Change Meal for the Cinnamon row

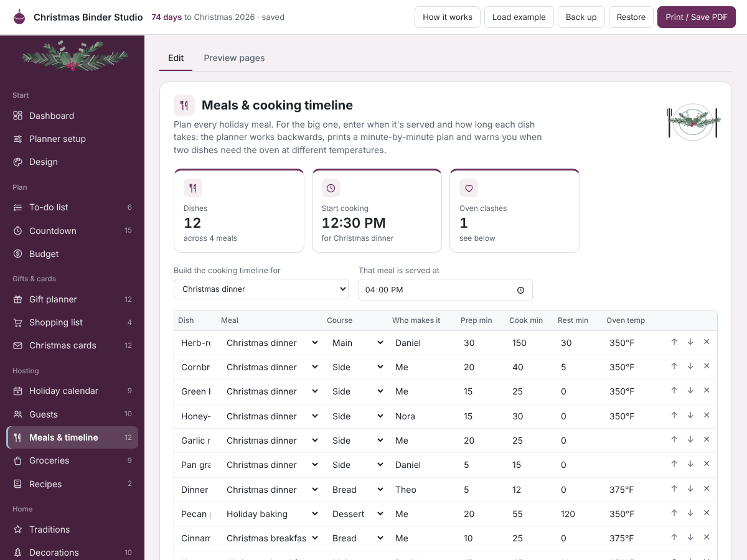pyautogui.click(x=272, y=538)
